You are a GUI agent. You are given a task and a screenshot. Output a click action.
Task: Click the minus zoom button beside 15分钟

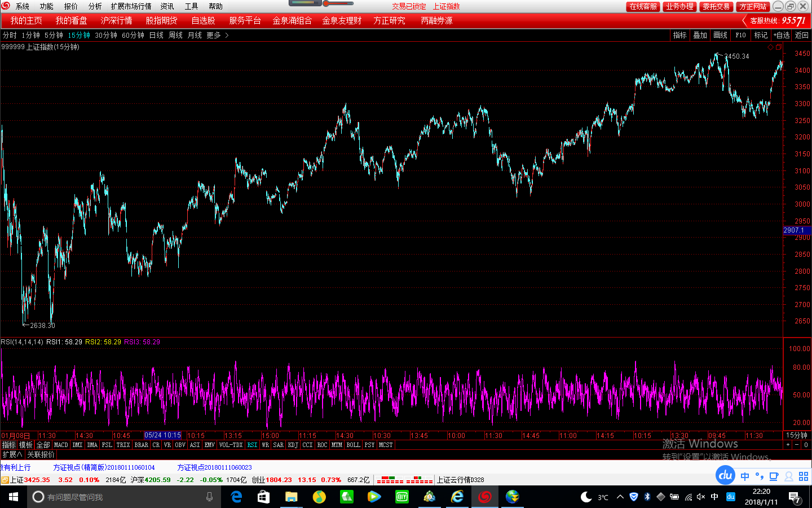(x=797, y=445)
